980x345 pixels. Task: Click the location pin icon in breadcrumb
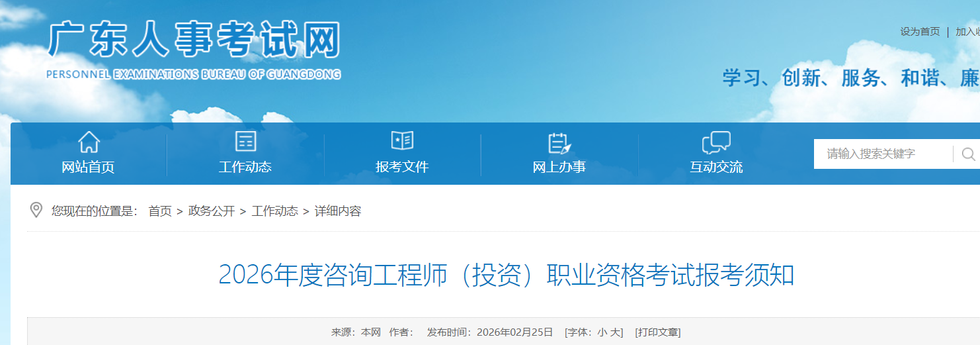click(x=37, y=211)
